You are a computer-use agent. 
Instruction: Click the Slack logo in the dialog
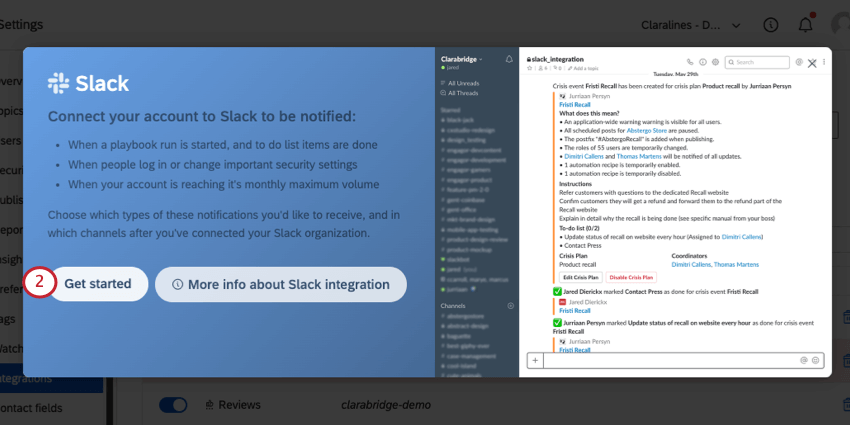[88, 83]
